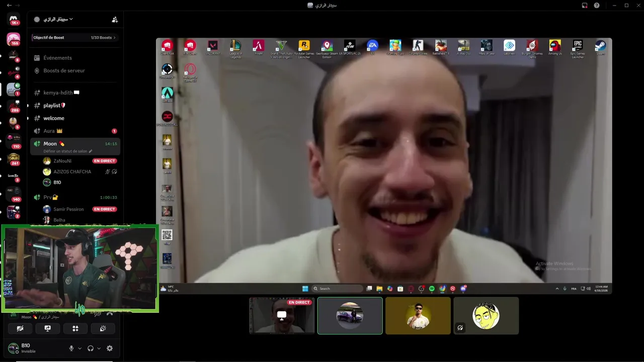Select the Moon voice channel
This screenshot has width=644, height=362.
(75, 147)
